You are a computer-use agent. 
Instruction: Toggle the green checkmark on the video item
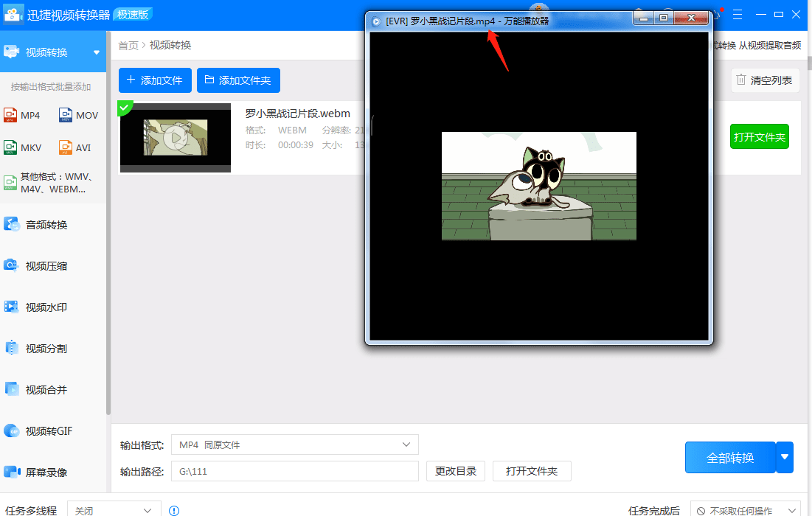[124, 108]
